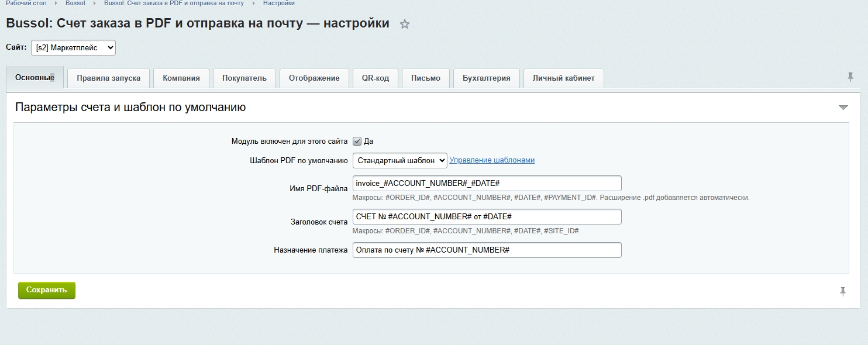868x345 pixels.
Task: Click macros hint text under Имя PDF-файла
Action: click(550, 198)
